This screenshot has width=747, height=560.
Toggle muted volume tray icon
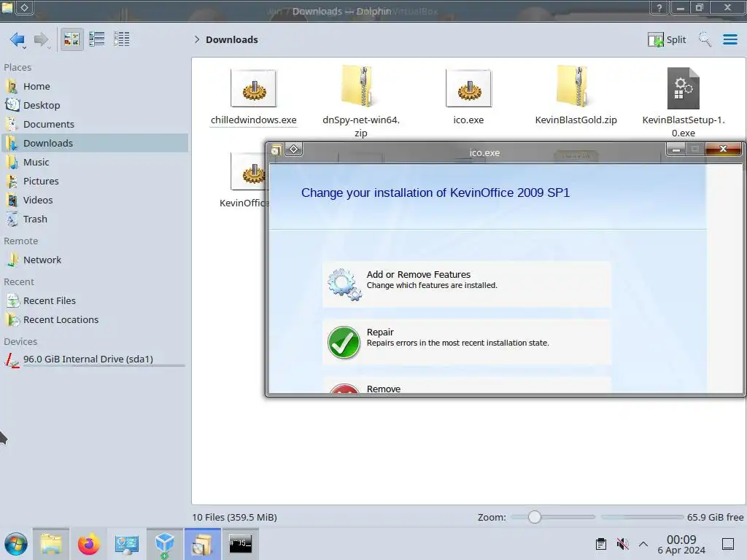(x=622, y=544)
